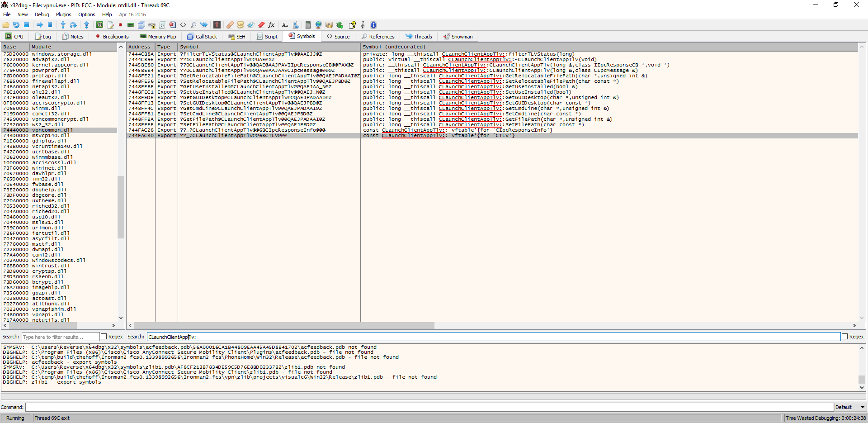The height and width of the screenshot is (423, 868).
Task: Click log pane scroll-down arrow
Action: pyautogui.click(x=862, y=388)
